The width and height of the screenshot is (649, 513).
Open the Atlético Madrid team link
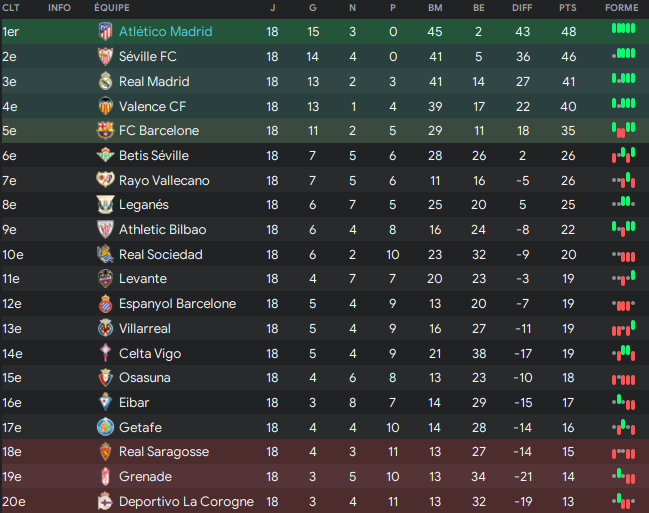pyautogui.click(x=165, y=32)
